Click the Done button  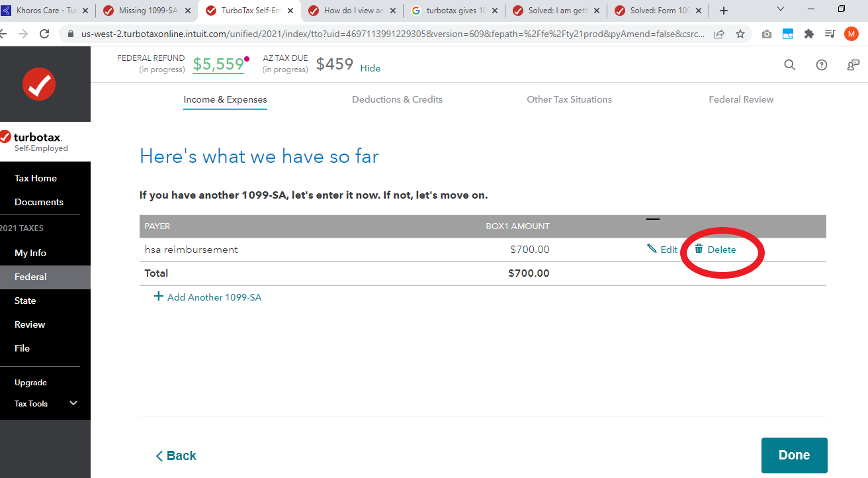point(794,455)
